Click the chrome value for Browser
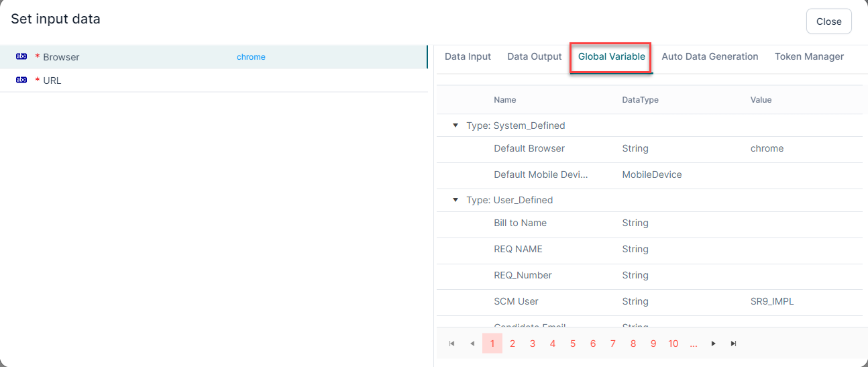 coord(251,57)
